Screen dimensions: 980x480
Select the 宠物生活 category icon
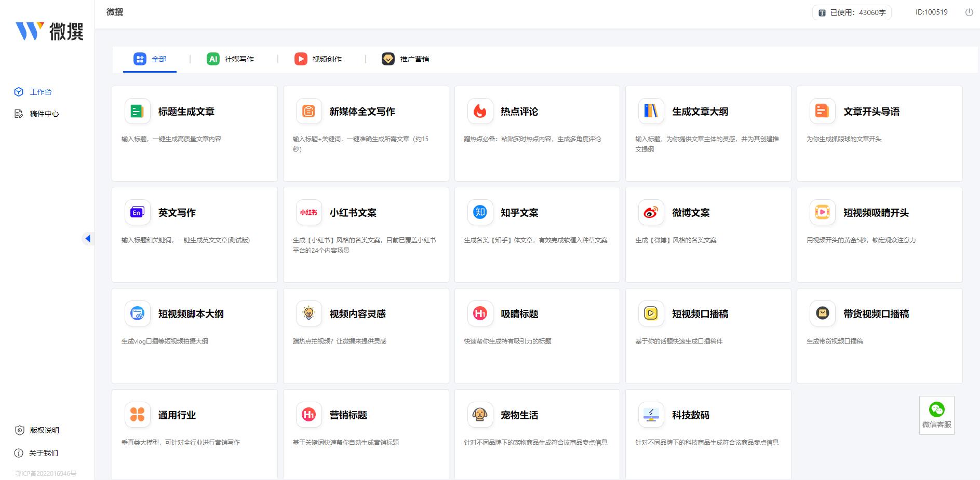pos(480,414)
